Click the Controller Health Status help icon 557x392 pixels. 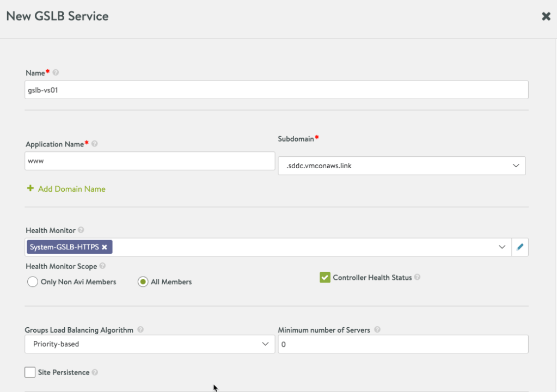coord(417,278)
